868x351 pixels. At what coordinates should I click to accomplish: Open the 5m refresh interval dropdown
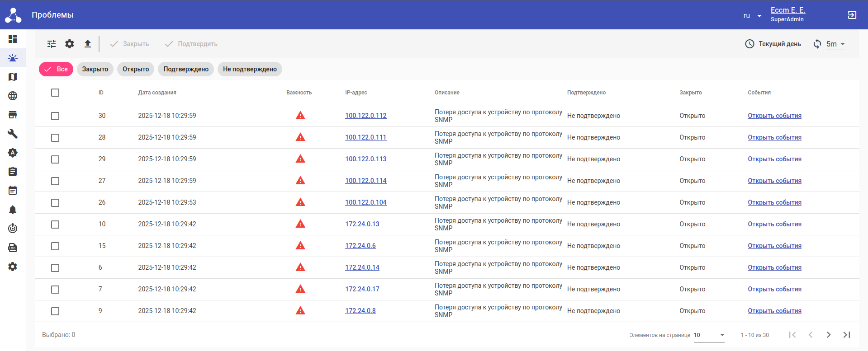click(x=835, y=44)
